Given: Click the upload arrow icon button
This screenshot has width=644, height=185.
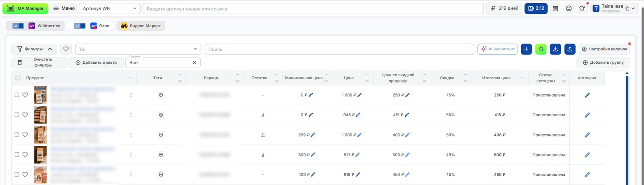Looking at the screenshot, I should (x=570, y=49).
